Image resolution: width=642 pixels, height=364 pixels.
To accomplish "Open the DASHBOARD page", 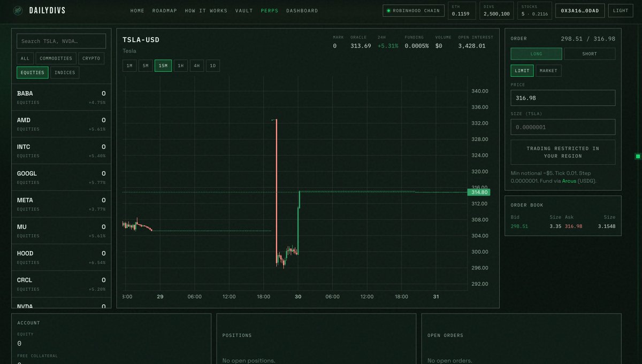I will click(x=302, y=11).
